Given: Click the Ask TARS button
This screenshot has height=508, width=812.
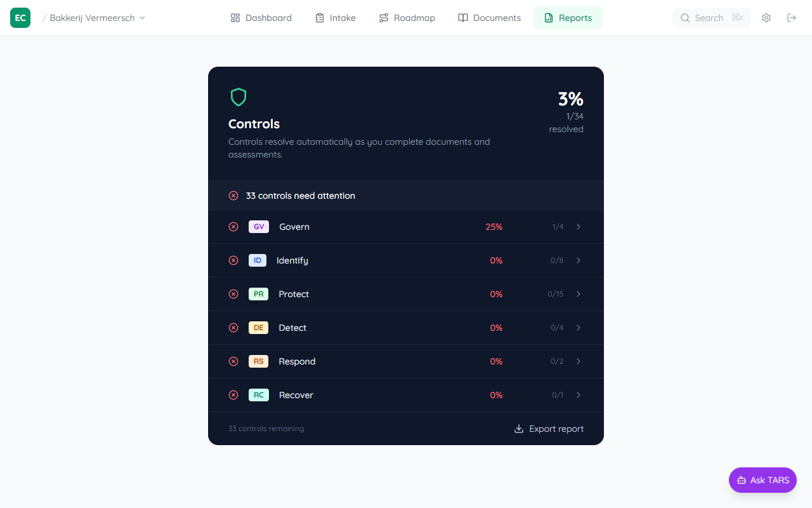Looking at the screenshot, I should 763,480.
